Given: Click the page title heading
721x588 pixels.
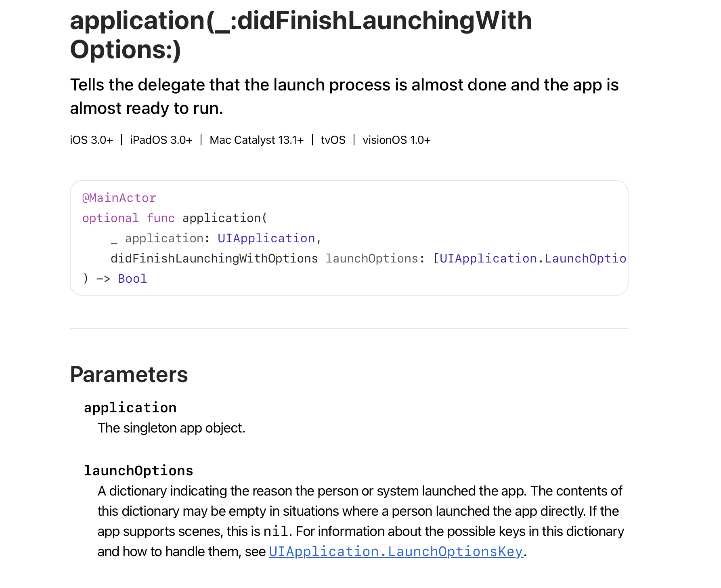Looking at the screenshot, I should click(x=301, y=35).
